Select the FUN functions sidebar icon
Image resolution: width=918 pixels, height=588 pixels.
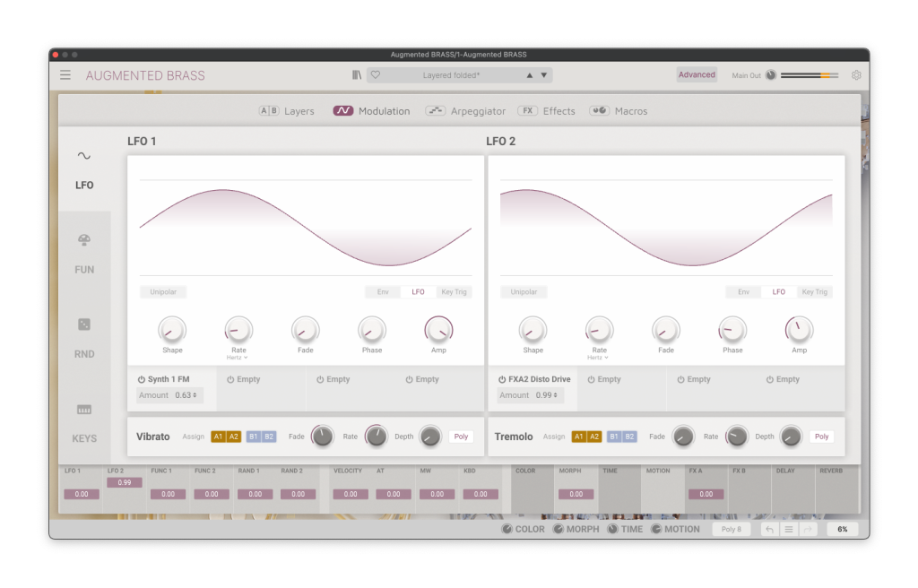(x=84, y=241)
